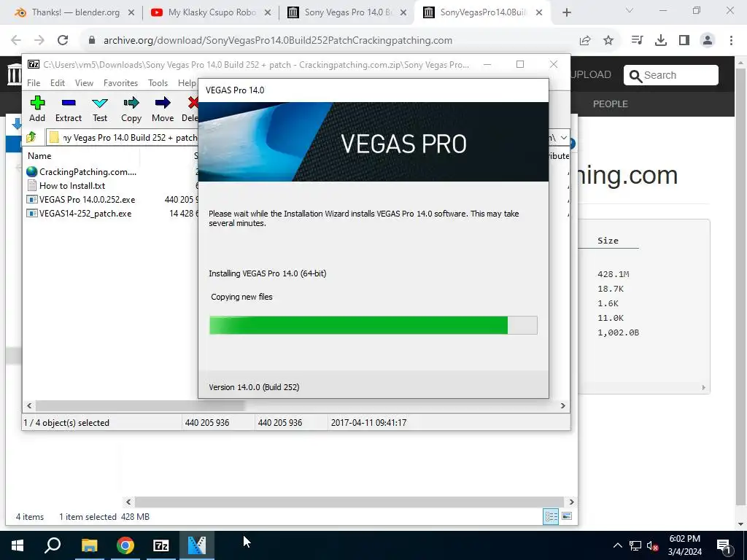Switch Explorer to details view icon

[551, 517]
